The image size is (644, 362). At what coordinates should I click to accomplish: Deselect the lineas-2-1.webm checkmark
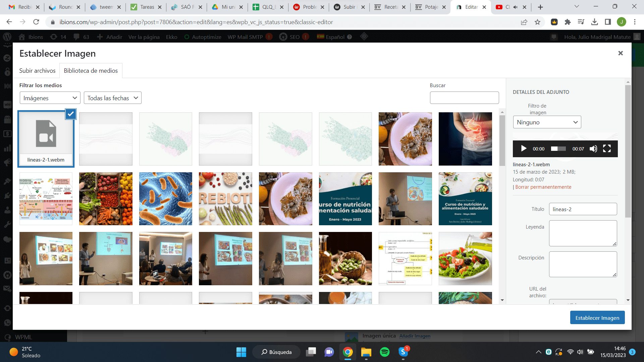click(x=70, y=114)
